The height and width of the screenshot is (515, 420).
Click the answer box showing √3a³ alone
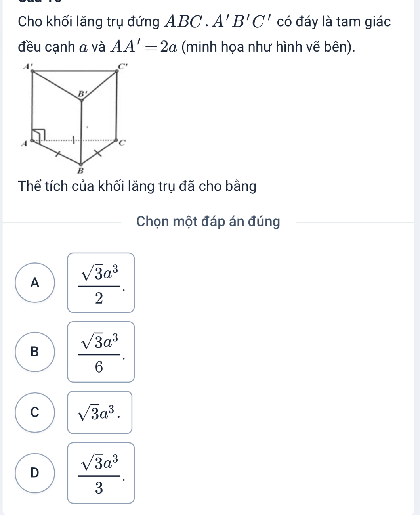100,412
